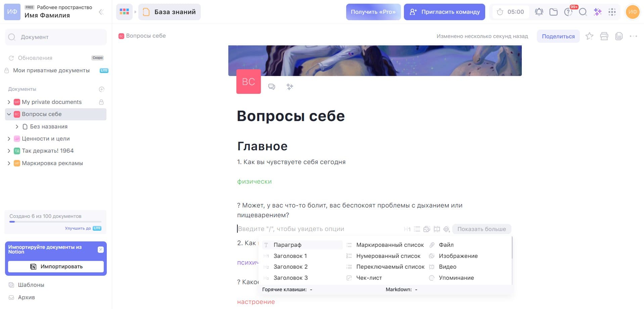Viewport: 644px width, 309px height.
Task: Open the apps grid icon in the top bar
Action: [612, 12]
